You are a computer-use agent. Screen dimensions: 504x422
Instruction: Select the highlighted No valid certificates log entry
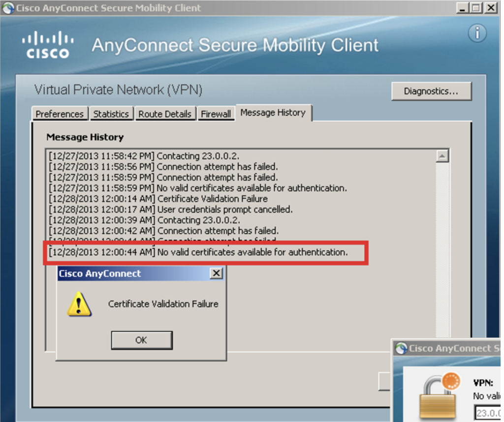(x=198, y=252)
